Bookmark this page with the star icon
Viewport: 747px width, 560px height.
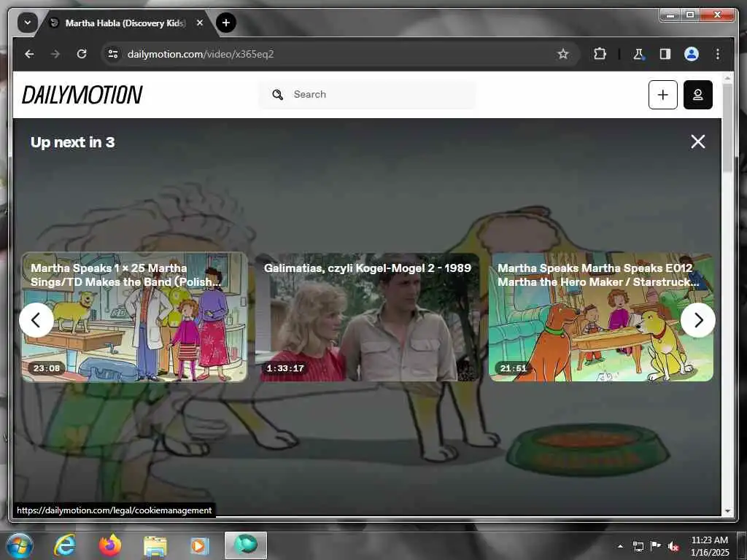click(x=563, y=54)
